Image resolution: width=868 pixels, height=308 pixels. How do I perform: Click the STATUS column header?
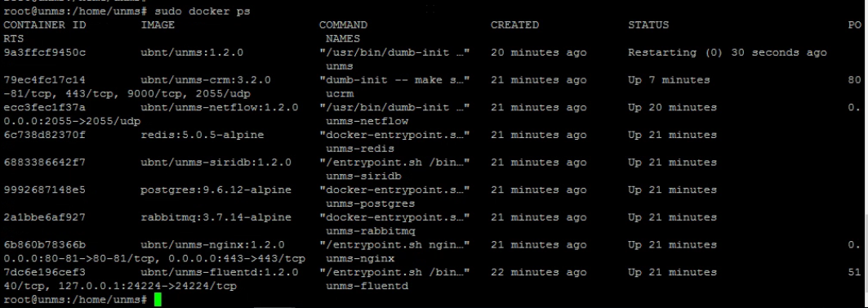click(648, 25)
